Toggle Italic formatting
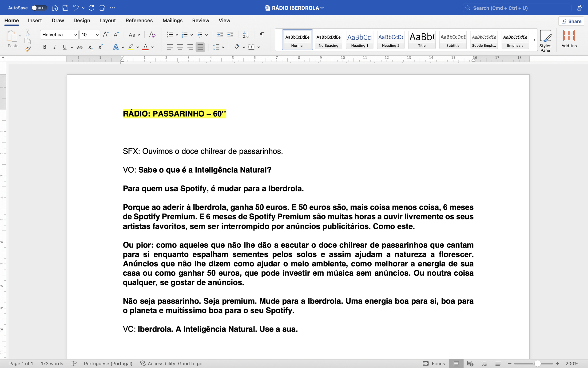 [x=55, y=47]
